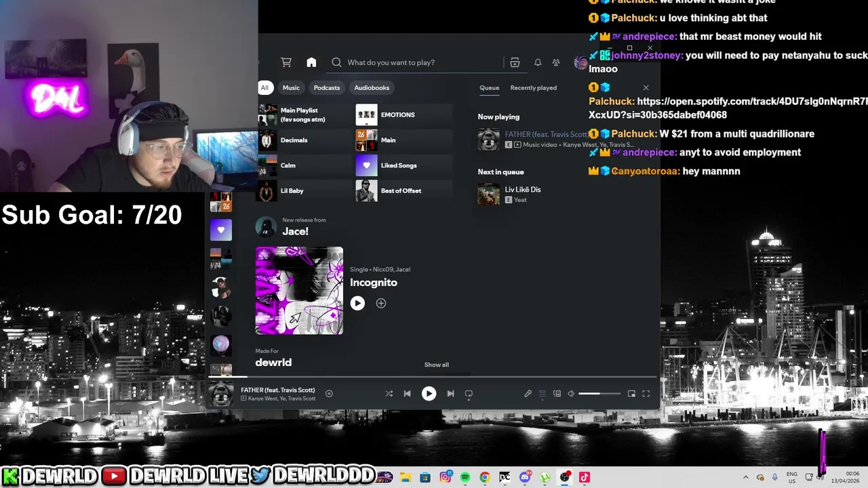This screenshot has width=868, height=488.
Task: Toggle repeat mode
Action: pyautogui.click(x=469, y=393)
